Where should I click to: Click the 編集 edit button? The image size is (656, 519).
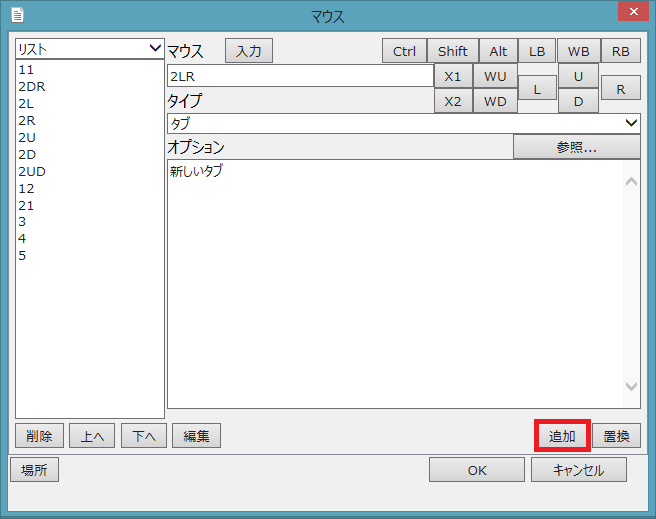coord(196,436)
